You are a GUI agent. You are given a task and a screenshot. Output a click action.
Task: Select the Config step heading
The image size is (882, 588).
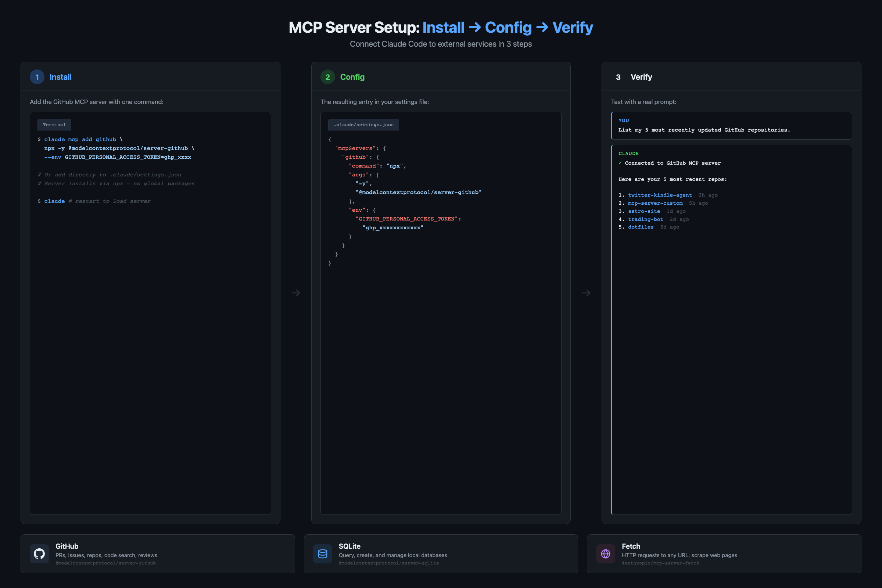coord(352,77)
